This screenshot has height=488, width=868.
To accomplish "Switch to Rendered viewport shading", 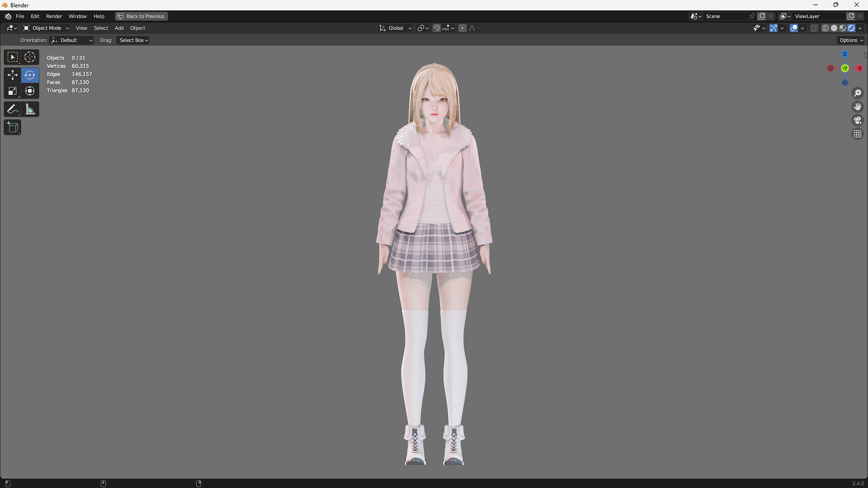I will coord(851,28).
